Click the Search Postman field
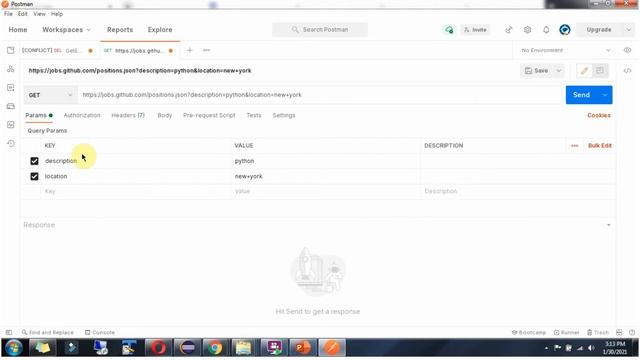 click(x=320, y=30)
